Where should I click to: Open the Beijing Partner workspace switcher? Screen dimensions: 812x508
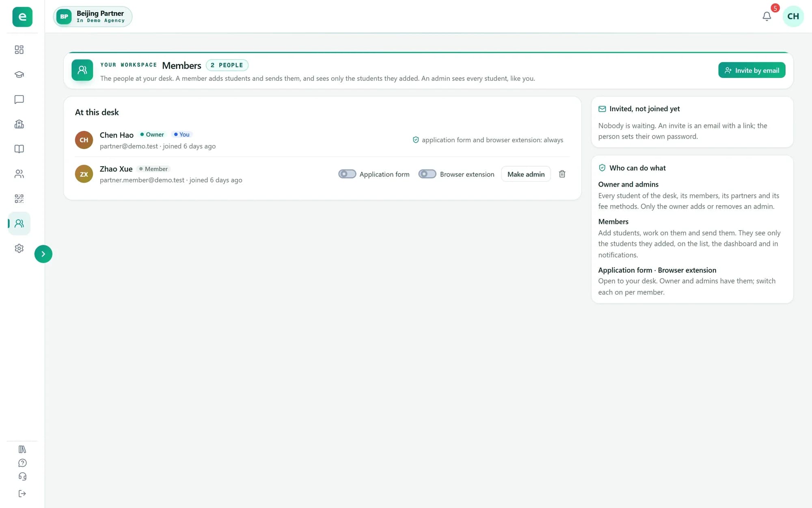(x=93, y=17)
